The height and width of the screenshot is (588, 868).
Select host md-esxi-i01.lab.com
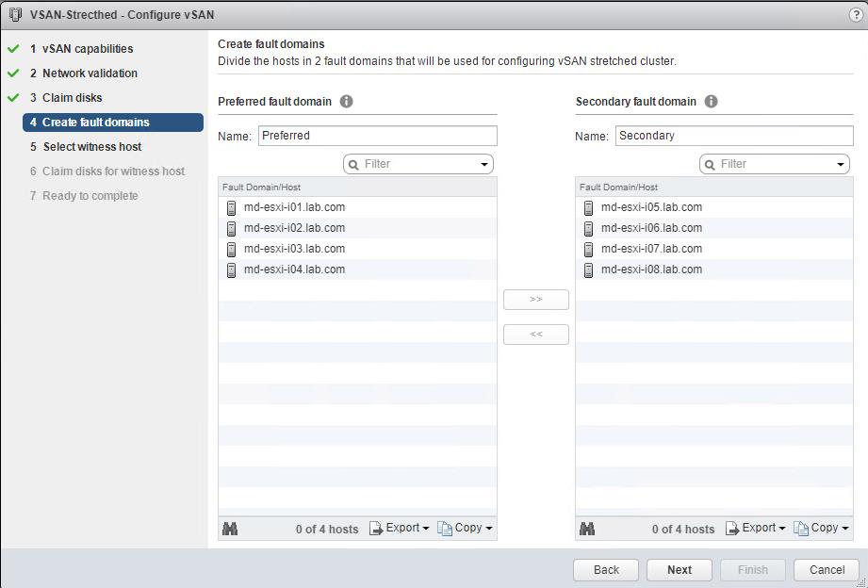[357, 207]
